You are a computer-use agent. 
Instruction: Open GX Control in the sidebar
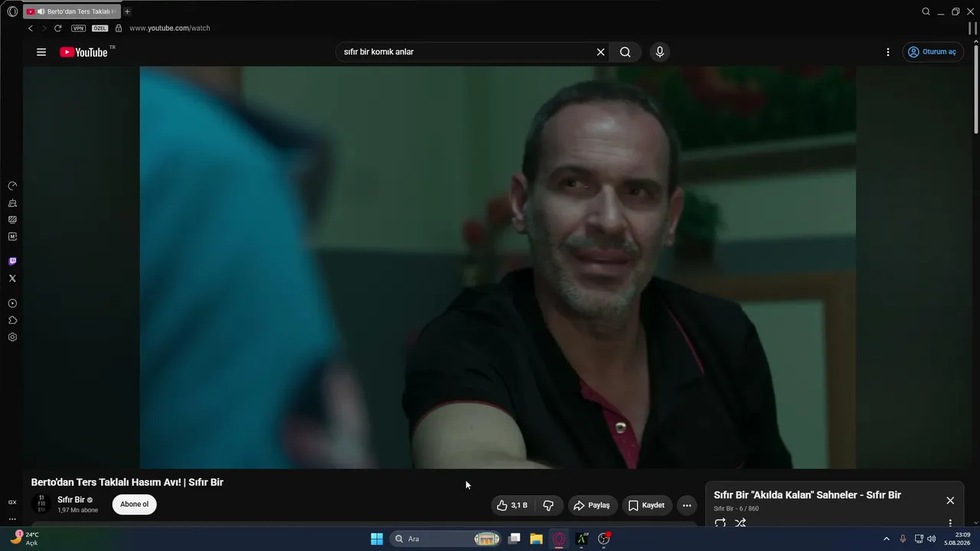(12, 186)
